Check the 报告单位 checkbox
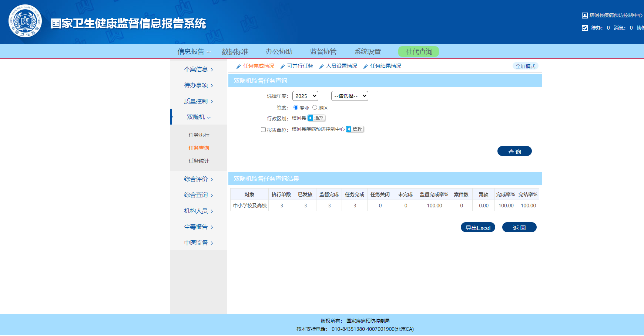Screen dimensions: 644x336 tap(263, 130)
